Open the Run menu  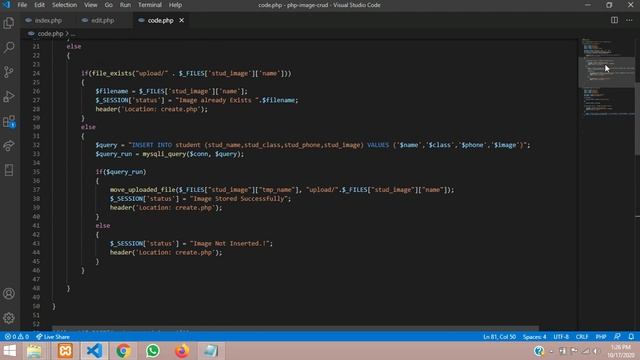click(x=125, y=5)
